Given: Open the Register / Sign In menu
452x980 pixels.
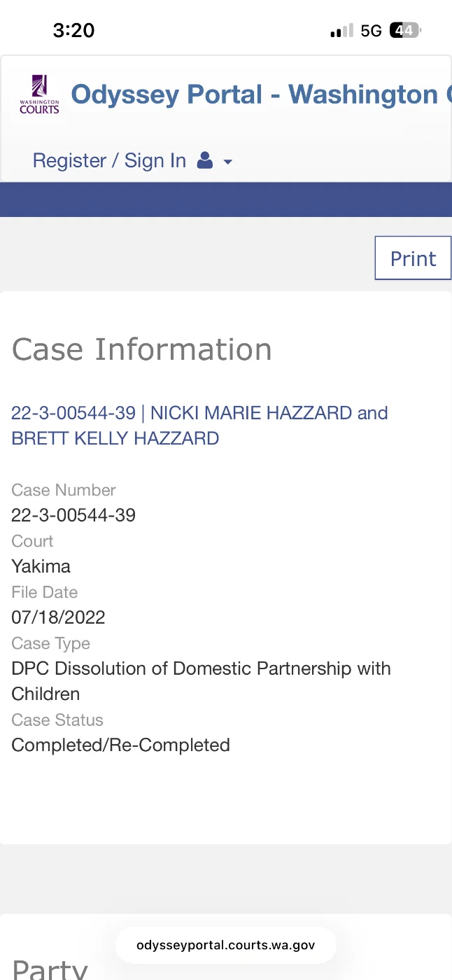Looking at the screenshot, I should [x=109, y=161].
